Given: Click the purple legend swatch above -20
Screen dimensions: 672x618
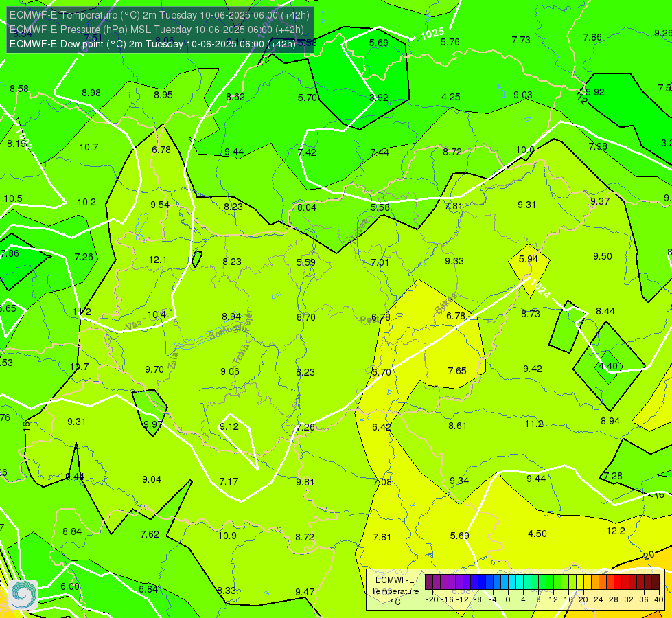Looking at the screenshot, I should (429, 582).
